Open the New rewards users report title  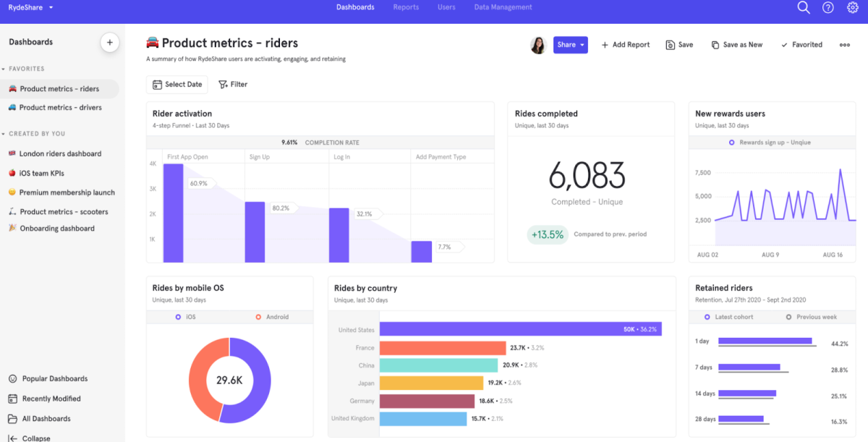[730, 114]
